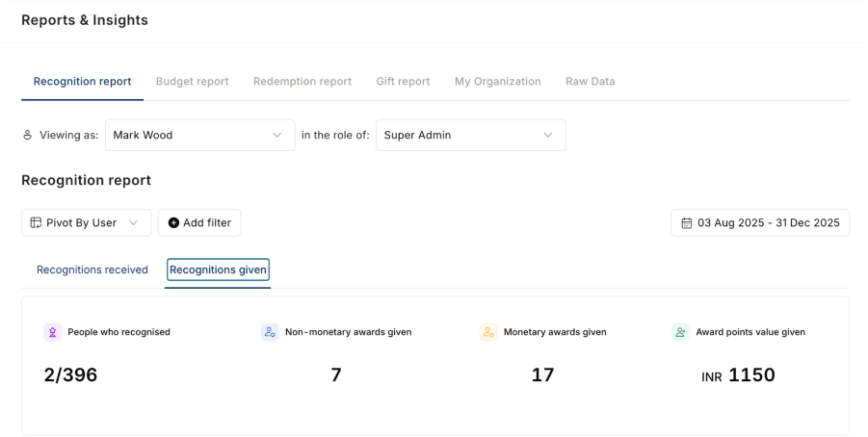The width and height of the screenshot is (868, 437).
Task: Click the Viewing as label text
Action: coord(68,135)
